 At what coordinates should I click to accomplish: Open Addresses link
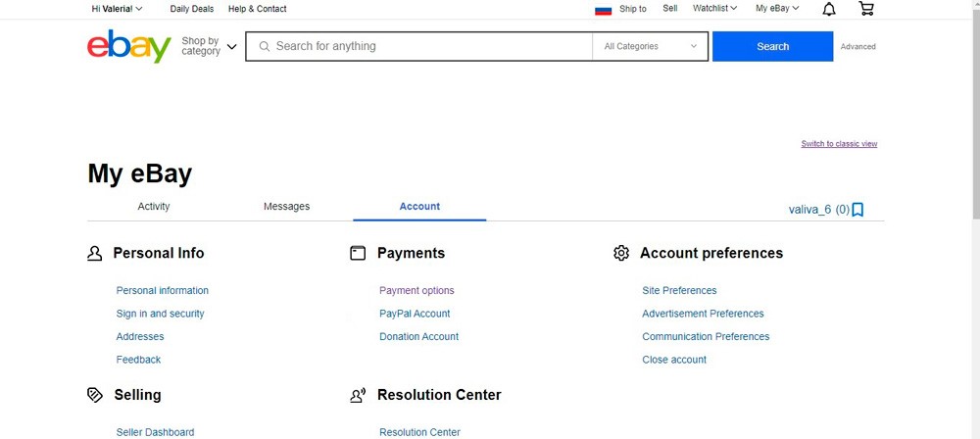[x=140, y=336]
